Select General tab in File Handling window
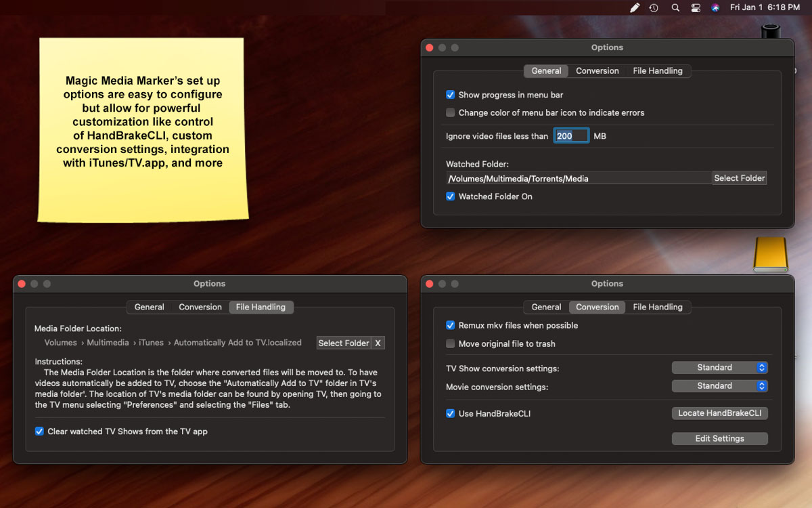812x508 pixels. click(150, 307)
